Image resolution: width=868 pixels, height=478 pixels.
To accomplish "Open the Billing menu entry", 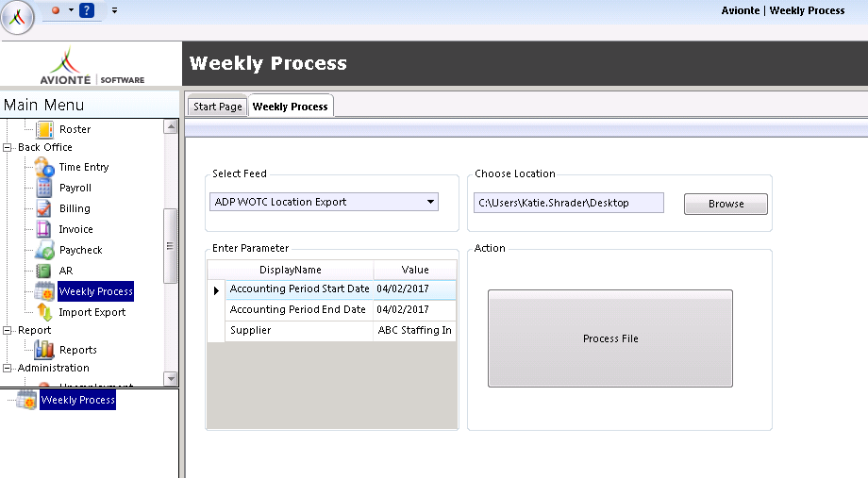I will click(75, 208).
